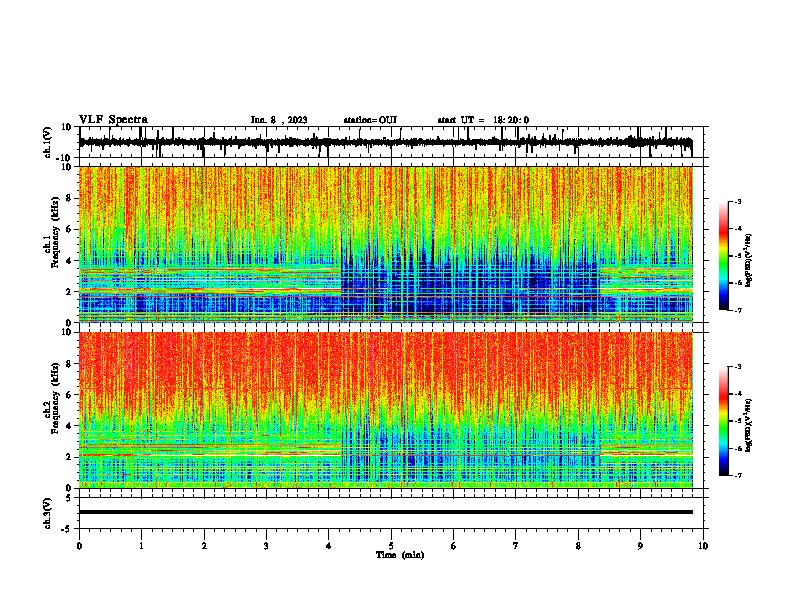Click the ch.1 'Frequency (kHz)' axis label
This screenshot has width=792, height=612.
(x=55, y=233)
